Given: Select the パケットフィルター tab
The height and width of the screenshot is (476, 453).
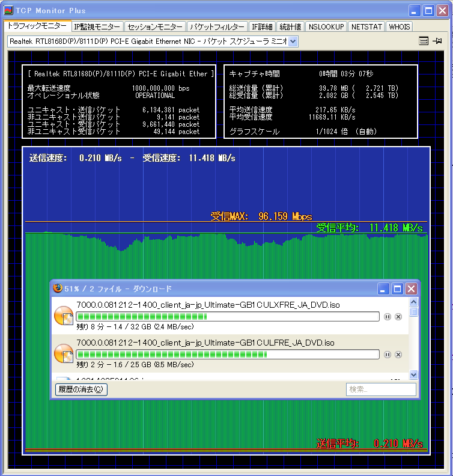Looking at the screenshot, I should (x=217, y=26).
